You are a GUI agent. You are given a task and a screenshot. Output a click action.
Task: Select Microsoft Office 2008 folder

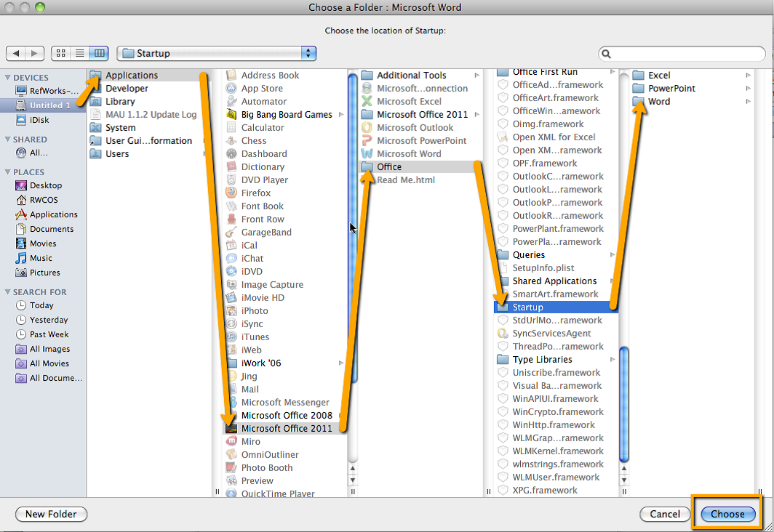coord(285,415)
